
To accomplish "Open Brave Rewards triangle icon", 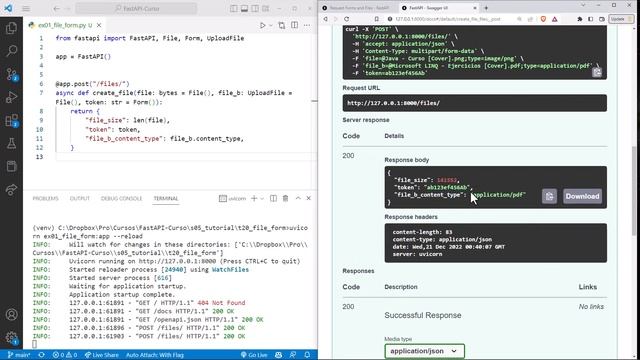I will coord(555,19).
